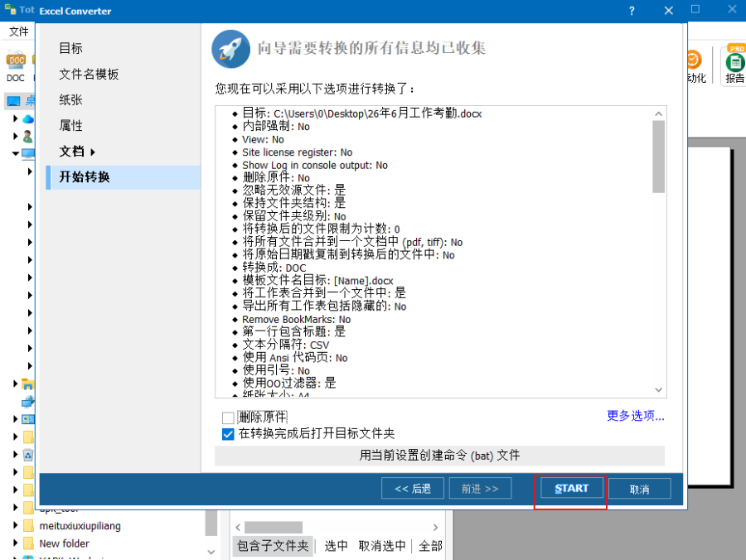Screen dimensions: 746x560
Task: Enable the 删除原件 checkbox
Action: point(228,418)
